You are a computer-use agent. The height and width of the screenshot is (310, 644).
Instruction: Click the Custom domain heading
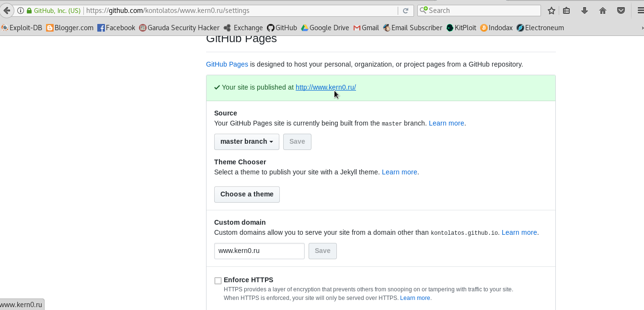click(x=240, y=222)
